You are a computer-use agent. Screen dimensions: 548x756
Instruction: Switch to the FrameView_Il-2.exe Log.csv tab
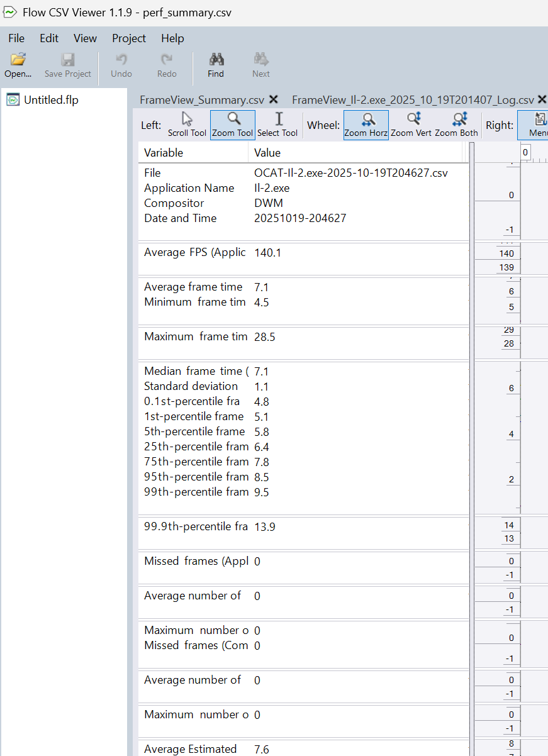point(413,99)
